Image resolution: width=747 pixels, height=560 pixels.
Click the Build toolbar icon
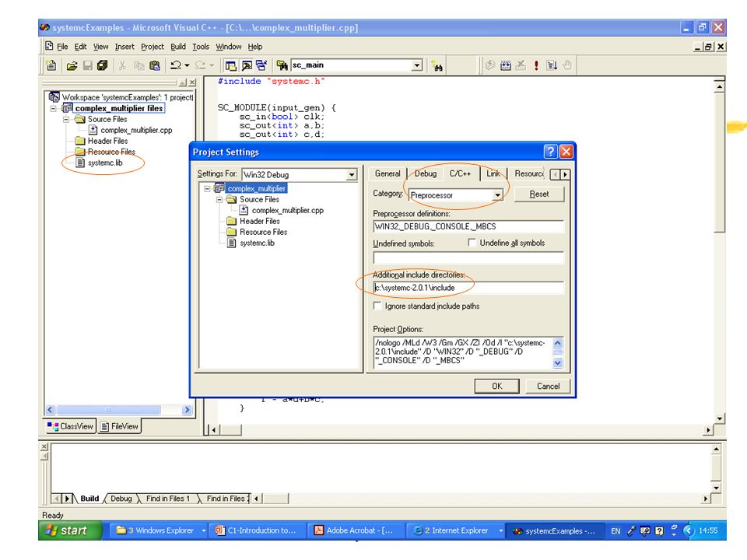point(506,65)
